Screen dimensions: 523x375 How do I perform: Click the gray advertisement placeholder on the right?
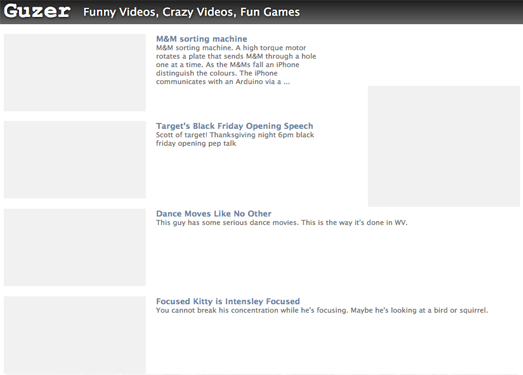444,146
